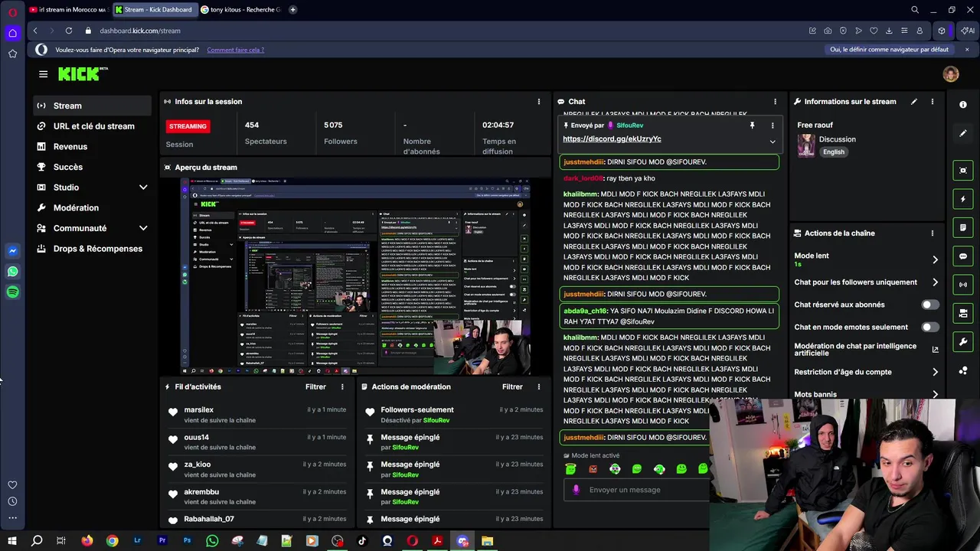Open the discord.gg link in chat
Viewport: 980px width, 551px height.
[612, 139]
